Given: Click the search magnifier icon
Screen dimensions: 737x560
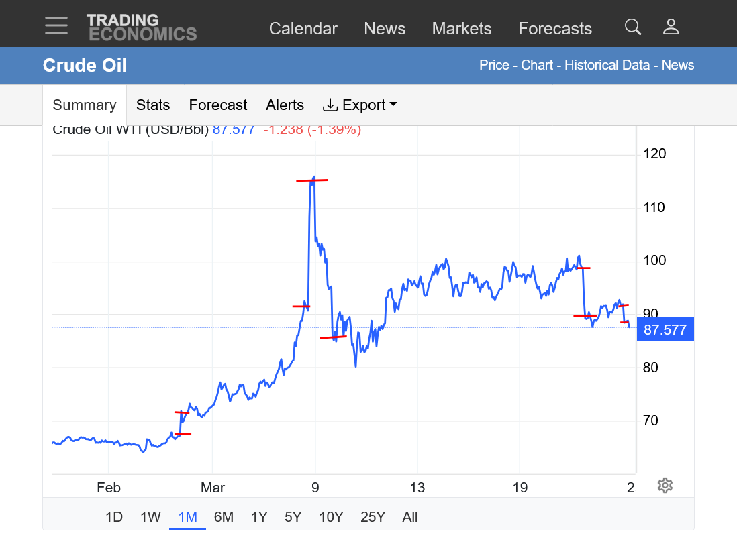Looking at the screenshot, I should pyautogui.click(x=632, y=27).
